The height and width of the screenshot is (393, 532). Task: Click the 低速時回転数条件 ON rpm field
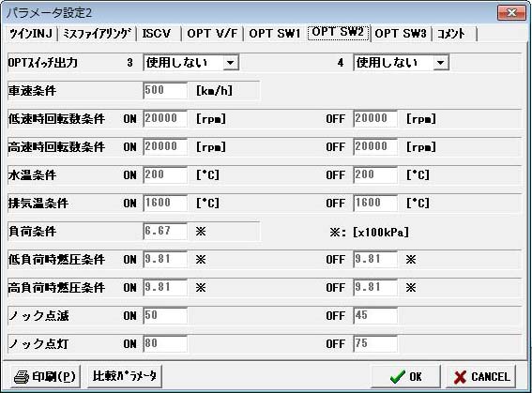165,119
